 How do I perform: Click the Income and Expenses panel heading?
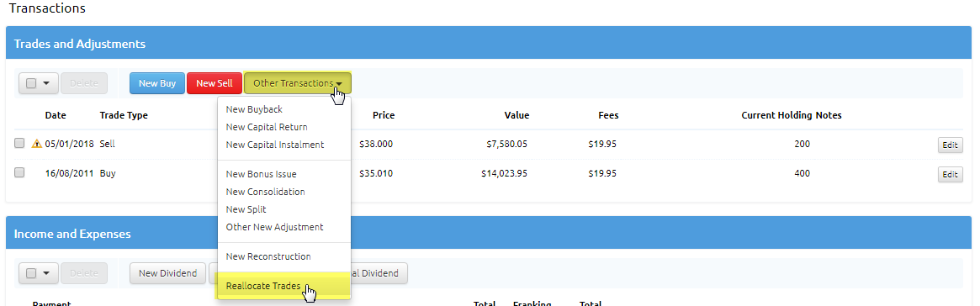pyautogui.click(x=72, y=235)
